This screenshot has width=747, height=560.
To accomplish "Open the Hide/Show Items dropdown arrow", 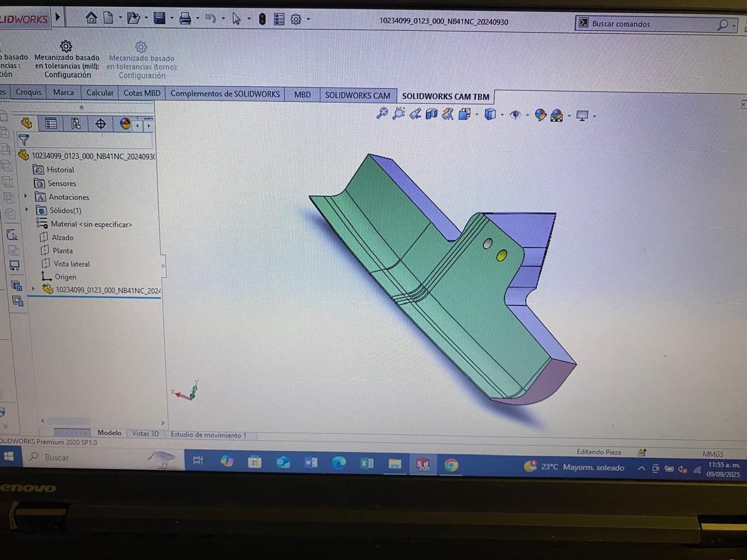I will point(527,115).
